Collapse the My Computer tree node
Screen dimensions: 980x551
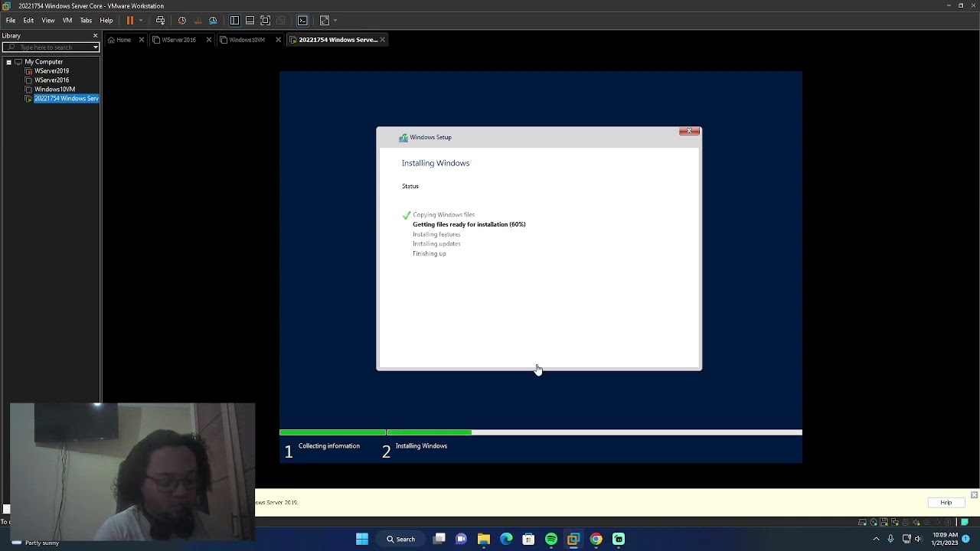click(x=8, y=62)
